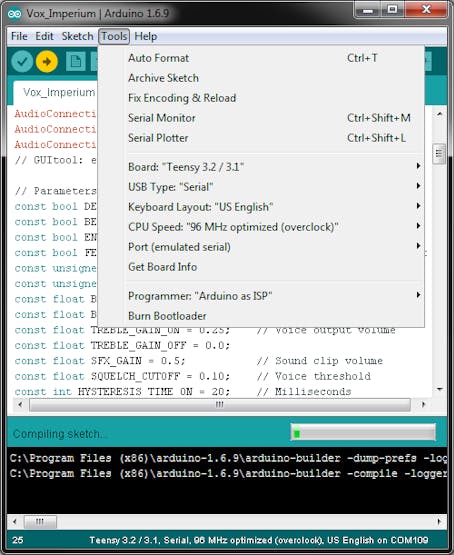Click editor vertical scrollbar up arrow
This screenshot has width=454, height=555.
[439, 114]
